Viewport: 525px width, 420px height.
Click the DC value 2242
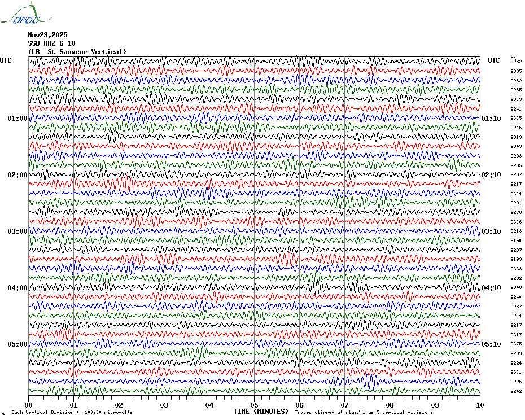(516, 391)
